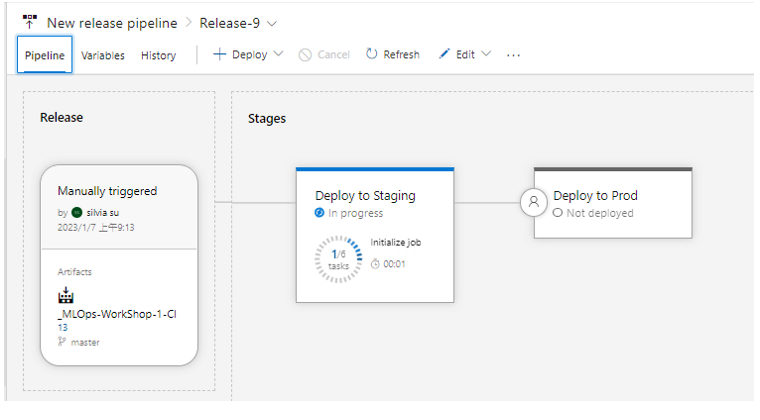The image size is (760, 420).
Task: Click the release pipeline icon in breadcrumb
Action: [29, 21]
